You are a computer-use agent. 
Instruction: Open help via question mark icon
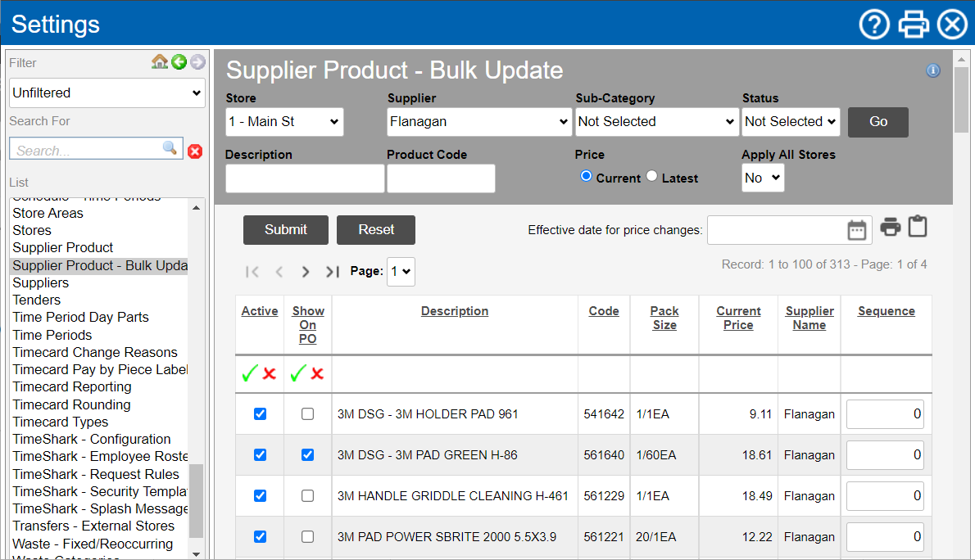click(x=874, y=25)
